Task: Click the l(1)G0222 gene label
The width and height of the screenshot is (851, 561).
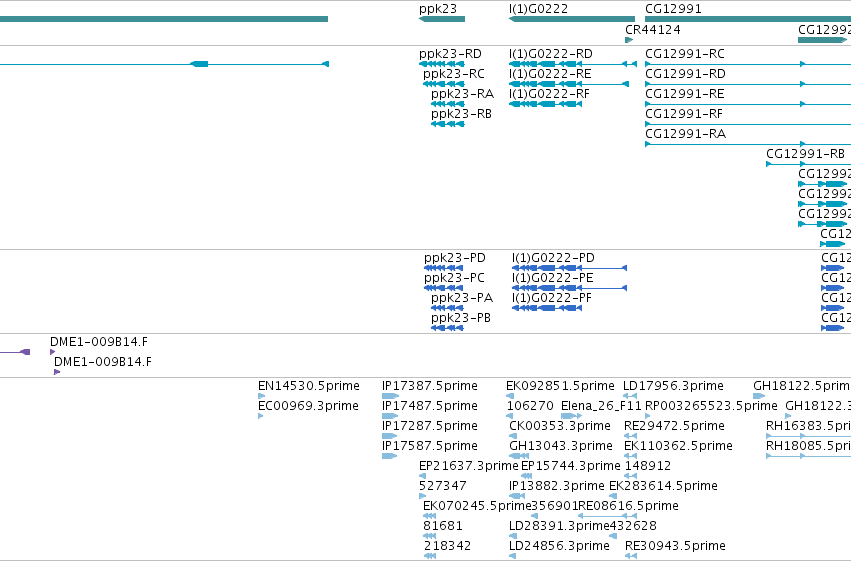Action: [x=538, y=9]
